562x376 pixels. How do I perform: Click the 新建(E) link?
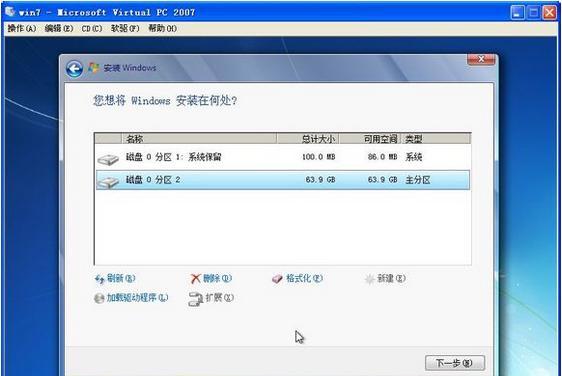(391, 279)
